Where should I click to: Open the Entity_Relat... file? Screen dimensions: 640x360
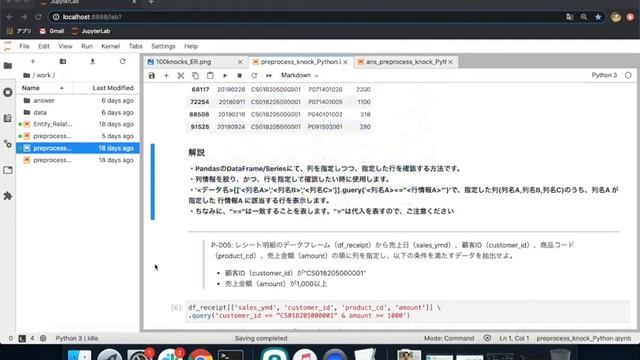tap(78, 124)
